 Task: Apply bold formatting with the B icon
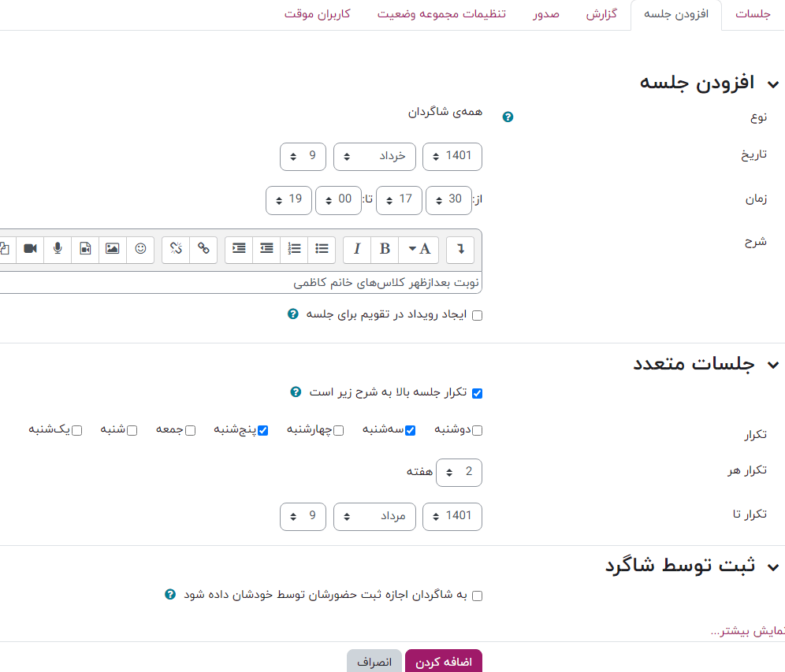click(384, 249)
